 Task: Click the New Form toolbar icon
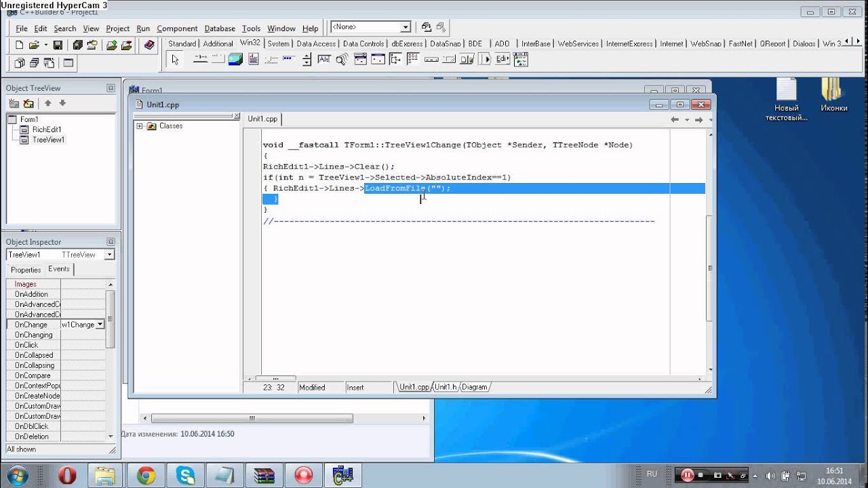click(68, 63)
